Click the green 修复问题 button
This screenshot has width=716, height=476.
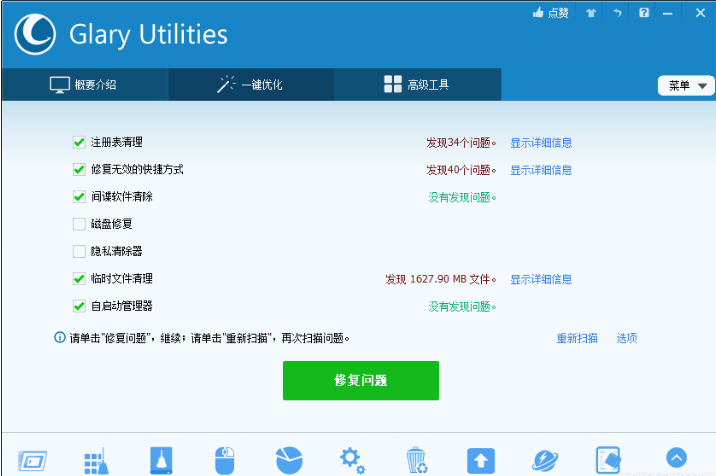point(361,381)
